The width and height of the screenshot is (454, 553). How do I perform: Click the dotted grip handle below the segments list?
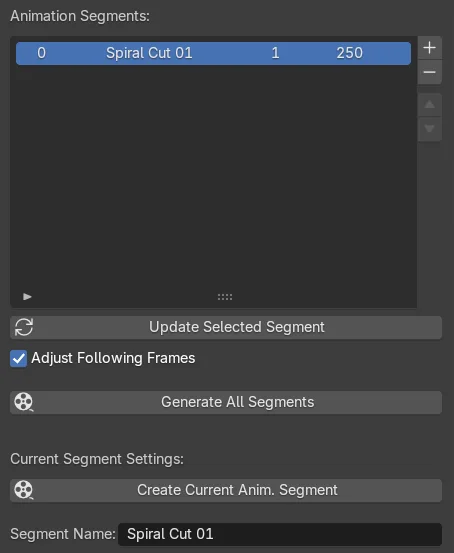click(x=225, y=297)
